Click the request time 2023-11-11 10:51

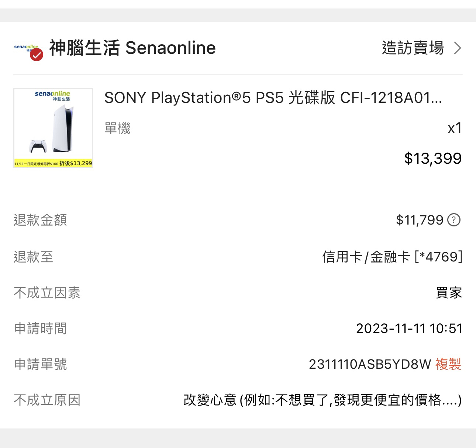tap(409, 328)
